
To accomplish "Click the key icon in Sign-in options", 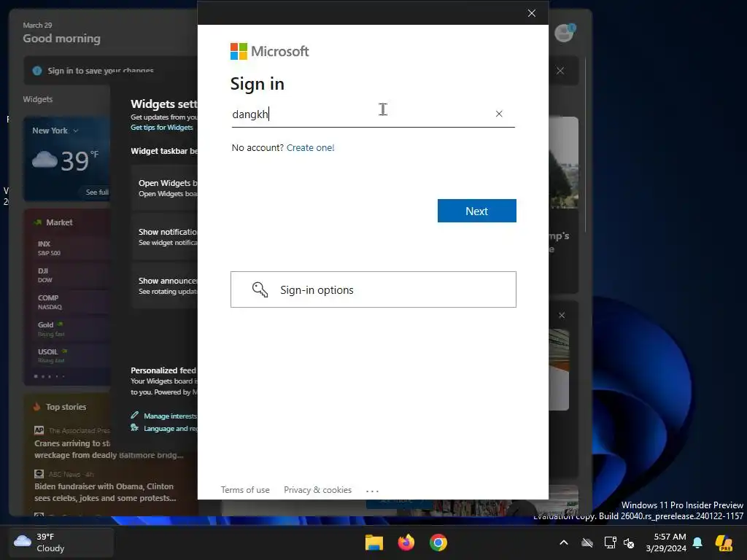I will [260, 289].
